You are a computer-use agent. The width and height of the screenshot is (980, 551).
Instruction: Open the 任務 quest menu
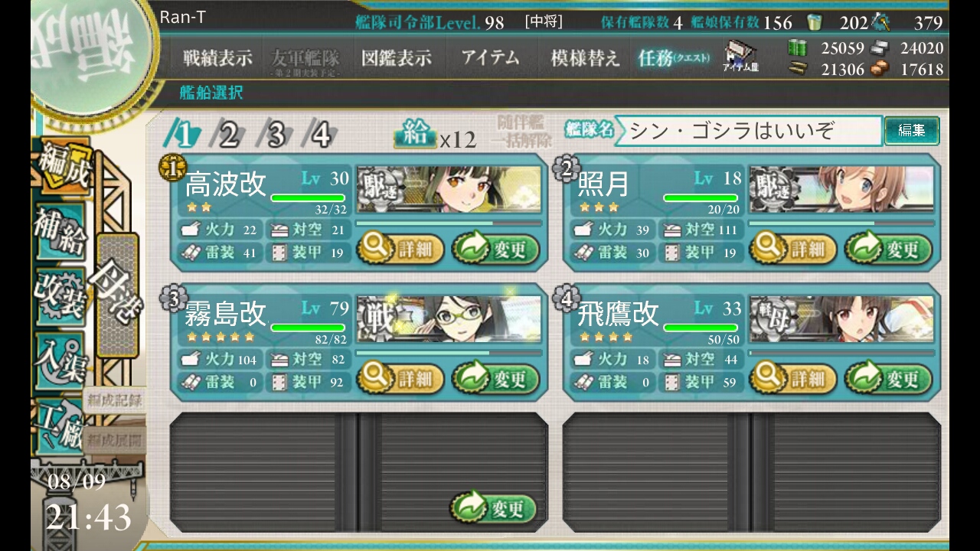click(x=674, y=58)
